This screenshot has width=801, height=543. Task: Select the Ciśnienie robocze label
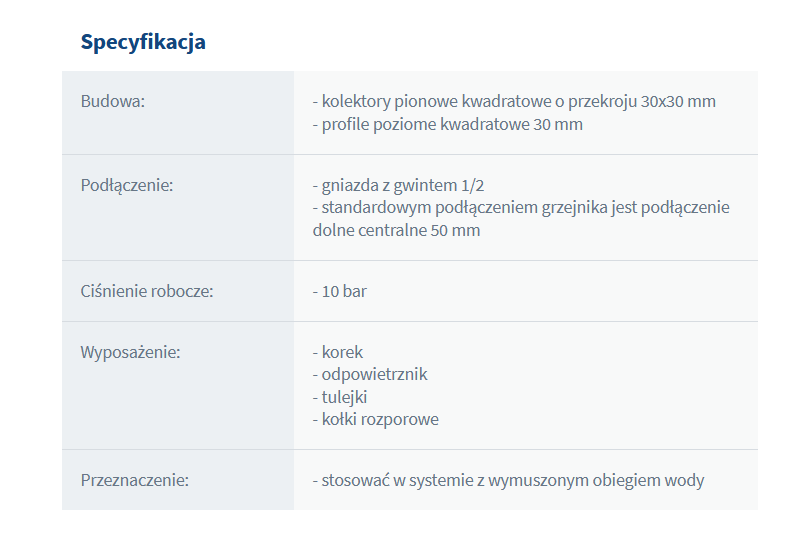[x=147, y=291]
